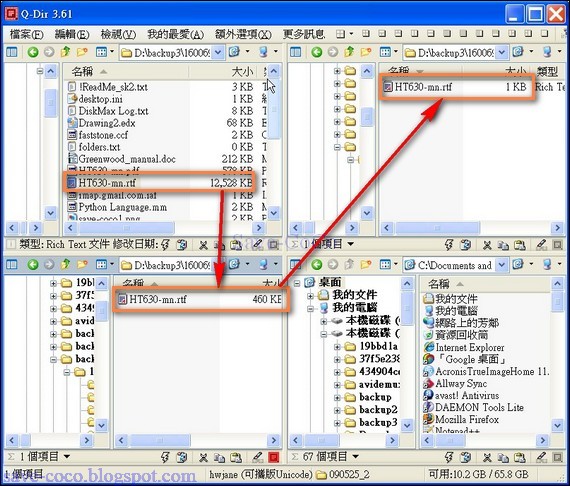Sort top-right pane by 類型 column header
The width and height of the screenshot is (570, 486).
click(548, 71)
